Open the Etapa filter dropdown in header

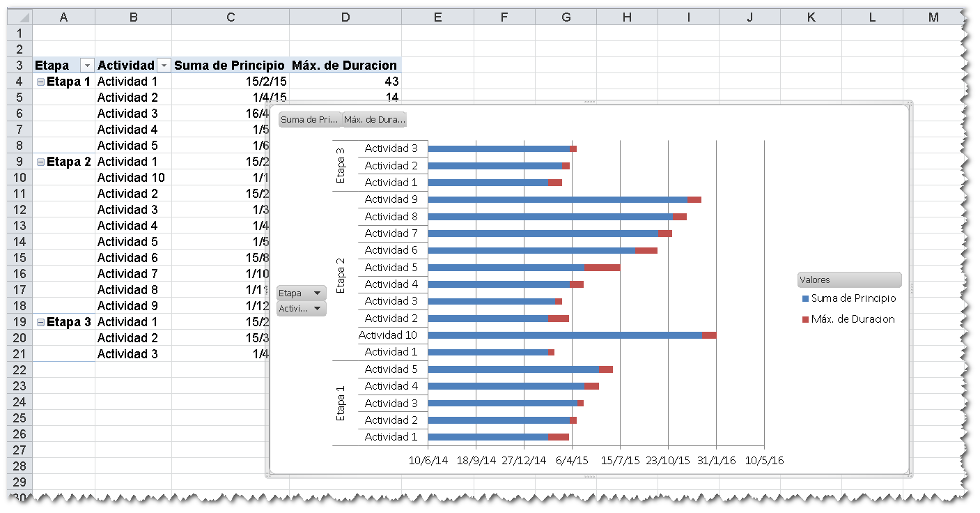(87, 66)
